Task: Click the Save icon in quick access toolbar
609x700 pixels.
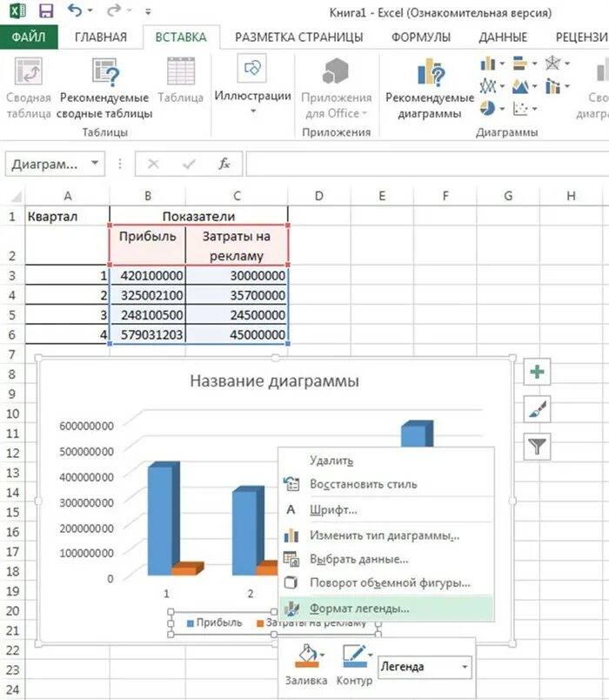Action: click(x=46, y=10)
